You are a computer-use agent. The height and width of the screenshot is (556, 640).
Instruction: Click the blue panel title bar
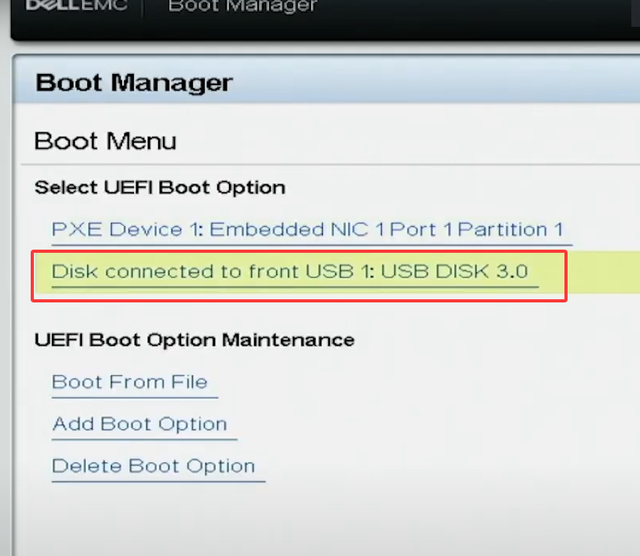coord(327,79)
